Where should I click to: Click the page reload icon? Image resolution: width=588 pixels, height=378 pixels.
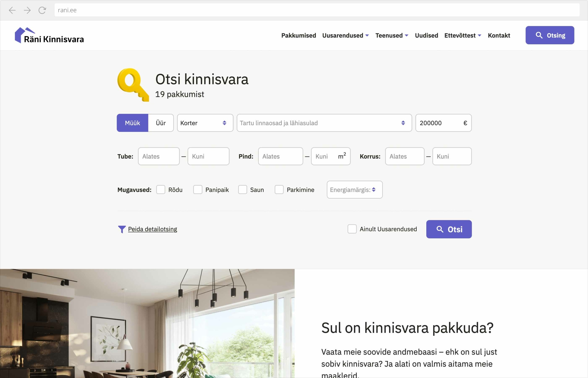tap(42, 10)
